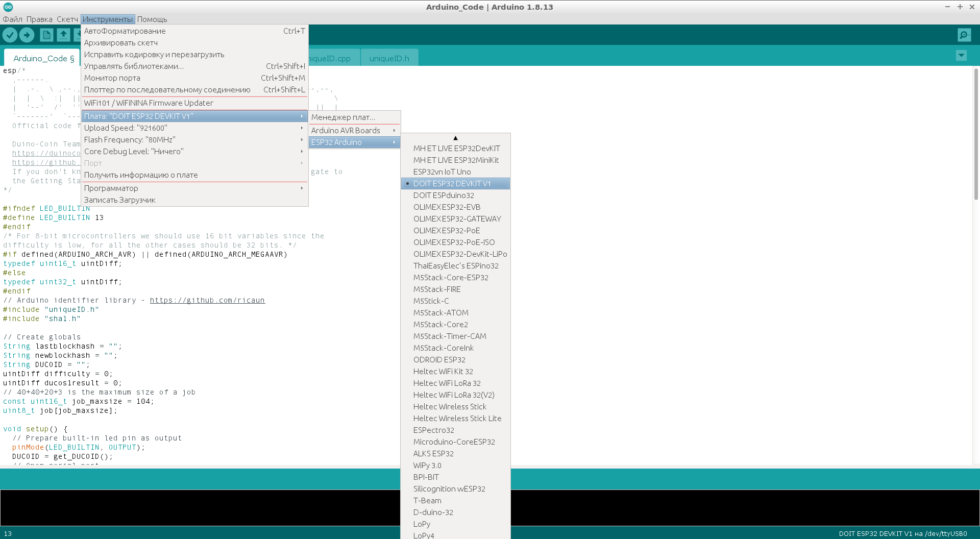Launch WiFi101 / WiFiNINA Firmware Updater
This screenshot has width=980, height=539.
[x=194, y=103]
